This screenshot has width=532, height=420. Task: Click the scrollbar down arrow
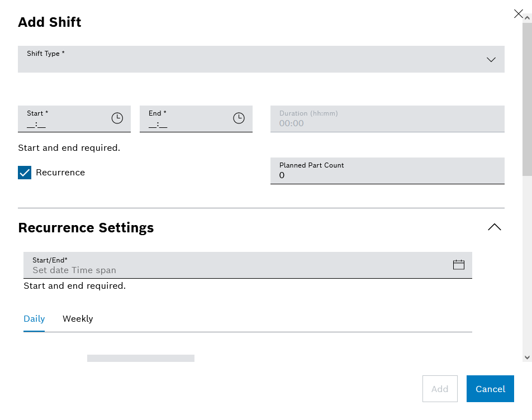point(527,357)
